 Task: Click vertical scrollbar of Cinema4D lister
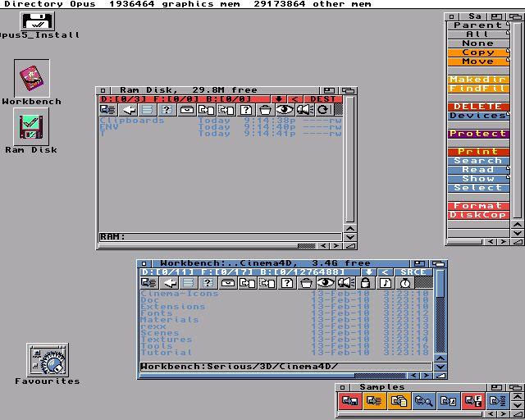click(x=440, y=312)
